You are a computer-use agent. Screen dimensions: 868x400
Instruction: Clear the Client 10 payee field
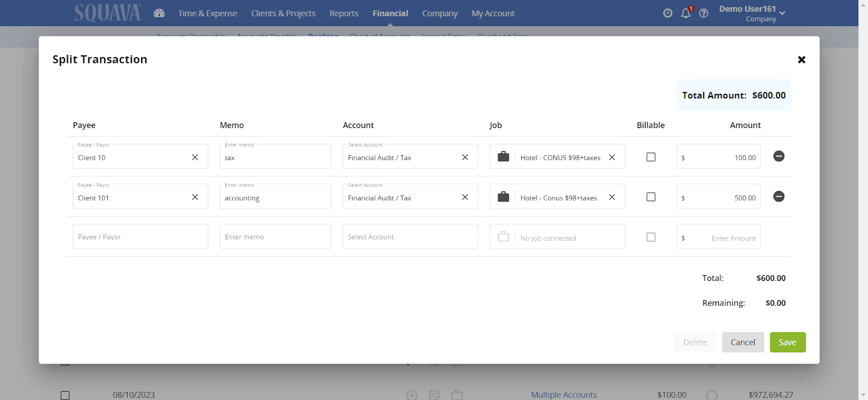(x=195, y=157)
